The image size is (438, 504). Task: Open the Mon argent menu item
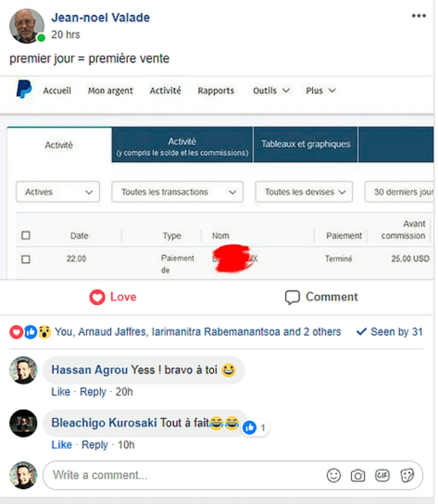click(110, 91)
